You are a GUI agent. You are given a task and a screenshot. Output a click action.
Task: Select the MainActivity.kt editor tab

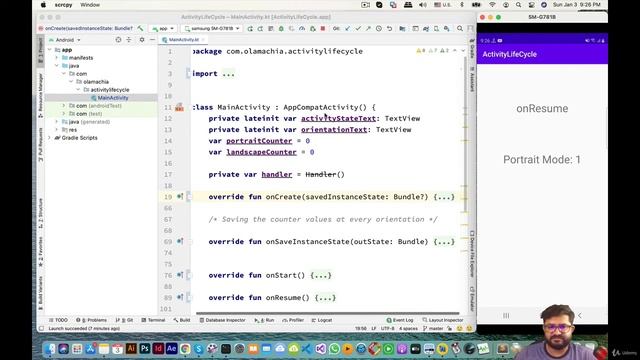pyautogui.click(x=183, y=40)
